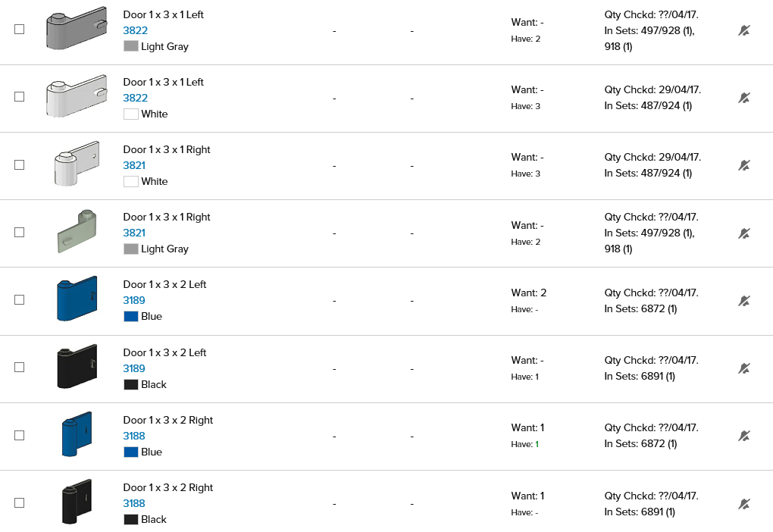Click Blue color swatch on Door 3188 row
Viewport: 773px width, 532px height.
130,452
